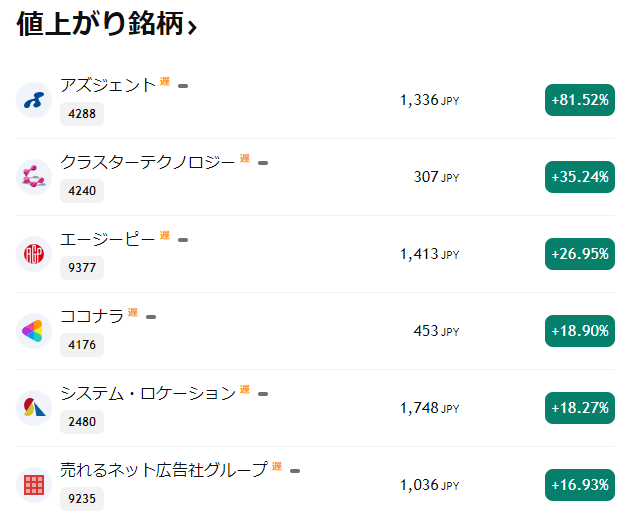Click the クラスターテクノロジー logo icon
This screenshot has height=519, width=633.
[x=34, y=177]
